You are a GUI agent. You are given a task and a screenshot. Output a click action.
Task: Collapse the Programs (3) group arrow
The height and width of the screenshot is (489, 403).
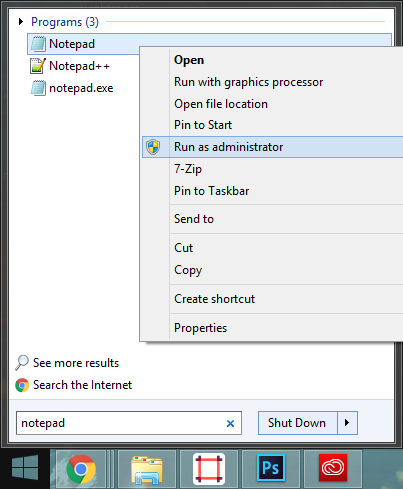21,22
